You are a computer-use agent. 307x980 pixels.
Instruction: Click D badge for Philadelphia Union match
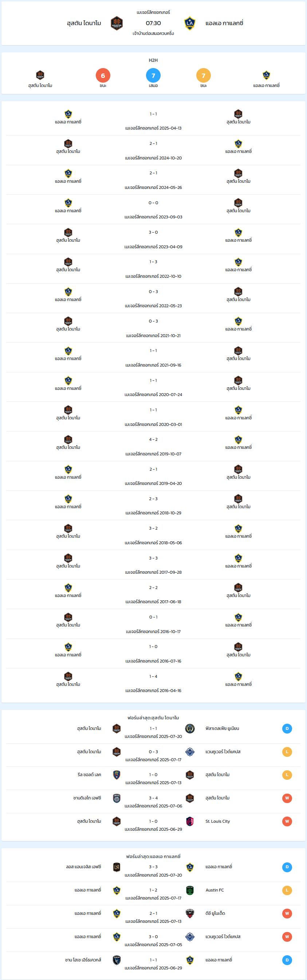point(287,728)
